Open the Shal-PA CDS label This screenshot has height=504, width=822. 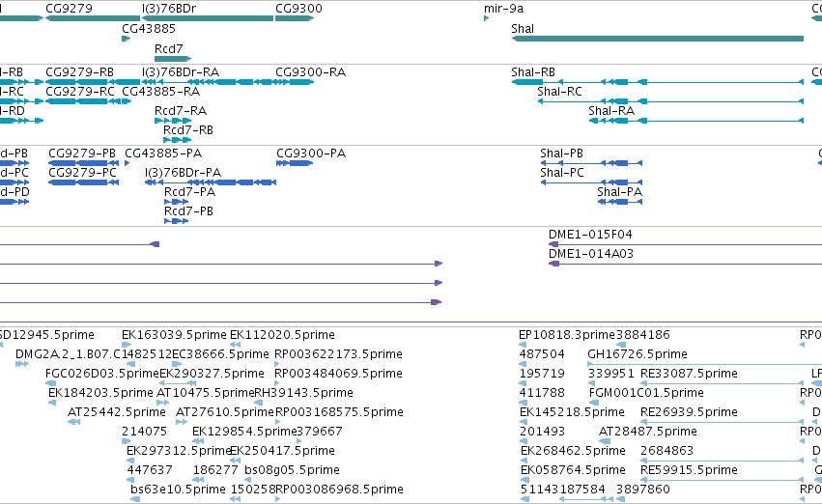pos(620,192)
